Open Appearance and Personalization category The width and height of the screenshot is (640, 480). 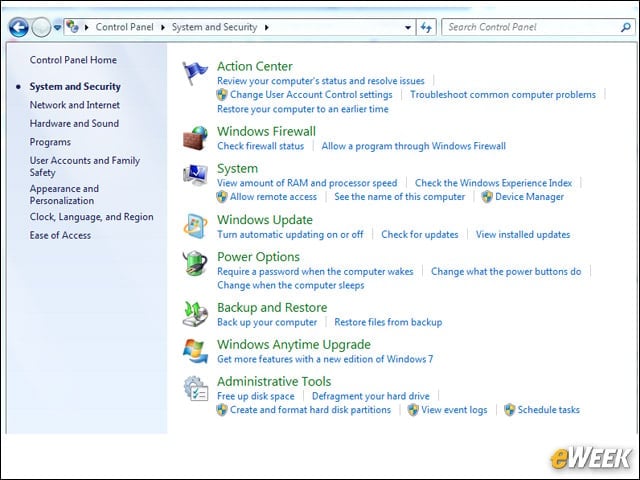coord(64,195)
